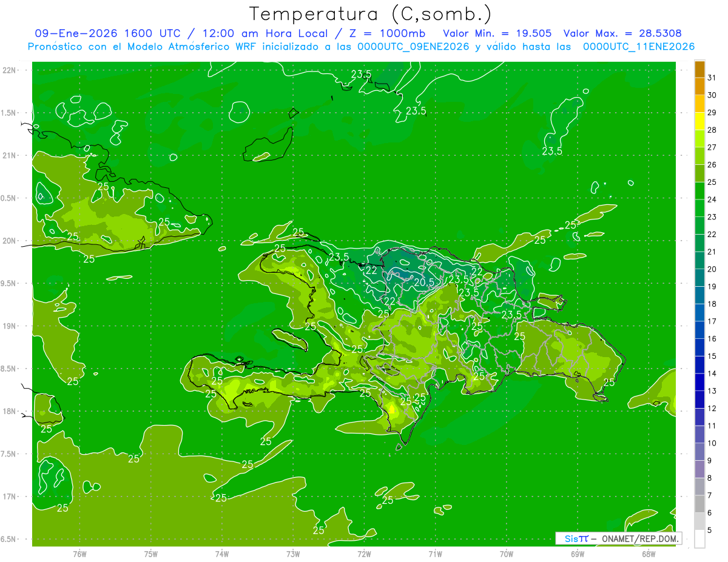Click the blue color bar segment between 16 and 17

[699, 330]
